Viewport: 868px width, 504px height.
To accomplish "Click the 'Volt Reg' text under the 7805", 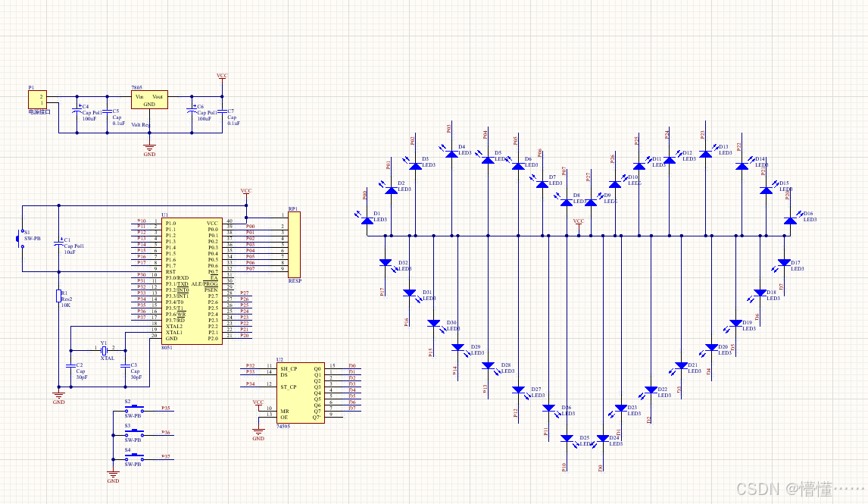I will pyautogui.click(x=141, y=124).
